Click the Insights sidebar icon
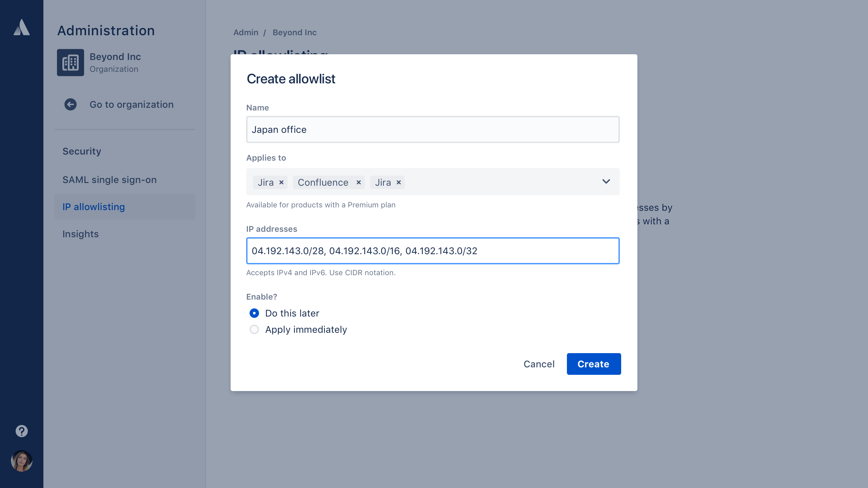Screen dimensions: 868x488 pyautogui.click(x=81, y=233)
